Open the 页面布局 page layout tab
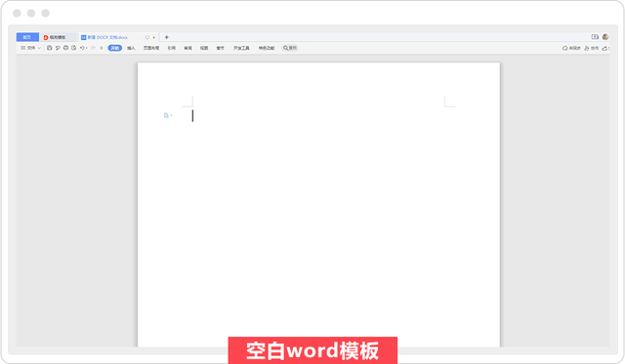The width and height of the screenshot is (625, 364). 151,48
